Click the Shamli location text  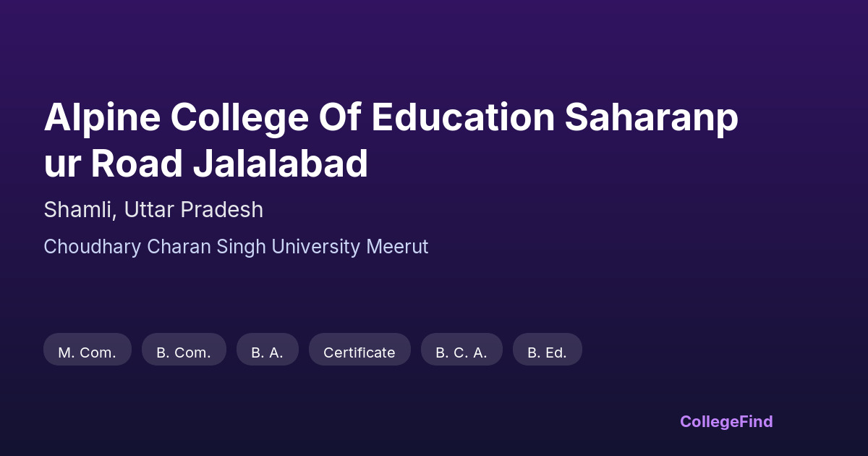78,210
